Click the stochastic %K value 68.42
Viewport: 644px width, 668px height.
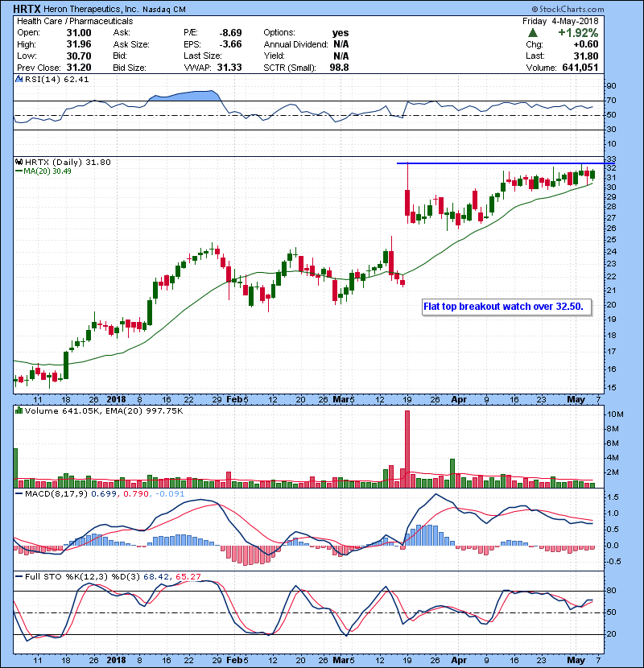[x=155, y=577]
